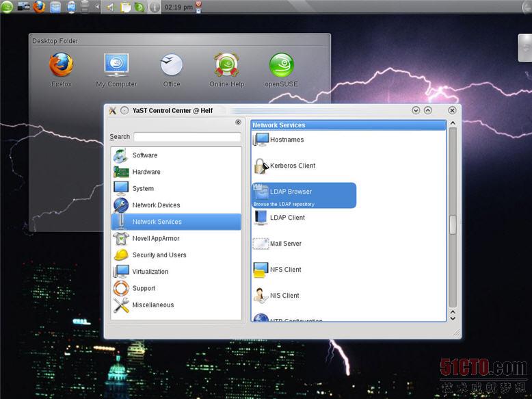Screen dimensions: 532x399
Task: Select the Security and Users category
Action: [176, 255]
